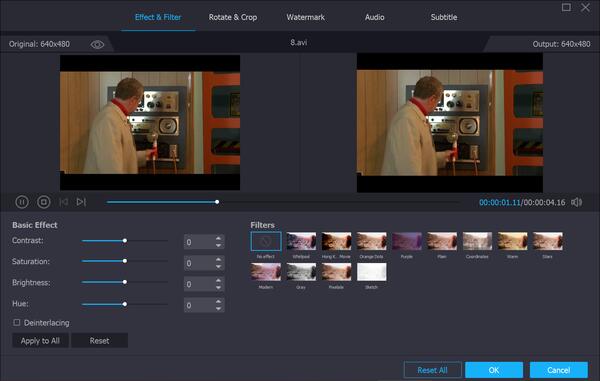Apply the Purple filter
The image size is (600, 381).
pyautogui.click(x=407, y=241)
